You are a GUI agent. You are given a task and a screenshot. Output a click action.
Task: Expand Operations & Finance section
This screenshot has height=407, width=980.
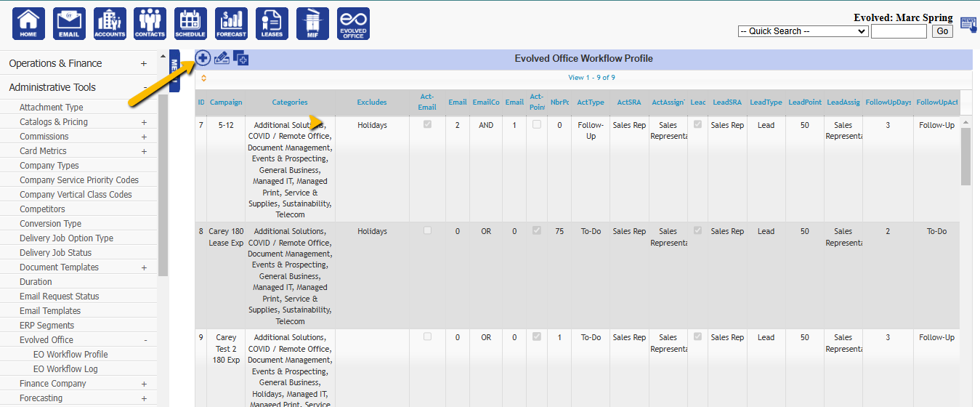coord(144,64)
